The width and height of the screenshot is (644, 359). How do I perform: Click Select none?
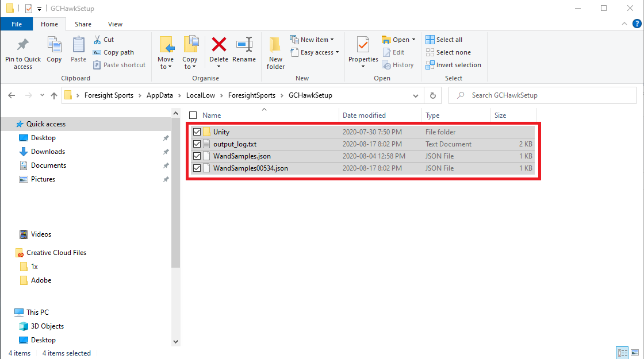pos(448,52)
